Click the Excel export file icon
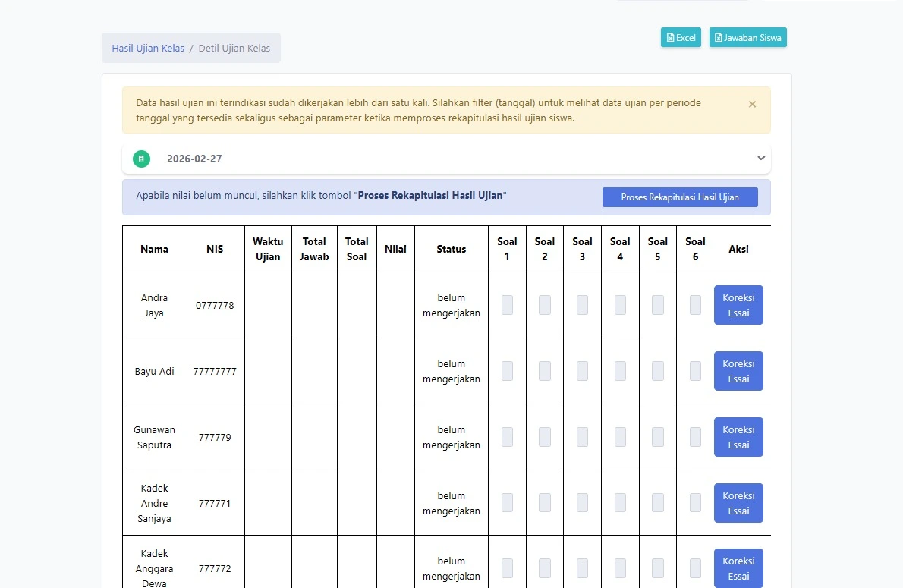Screen dimensions: 903x588 coord(670,36)
